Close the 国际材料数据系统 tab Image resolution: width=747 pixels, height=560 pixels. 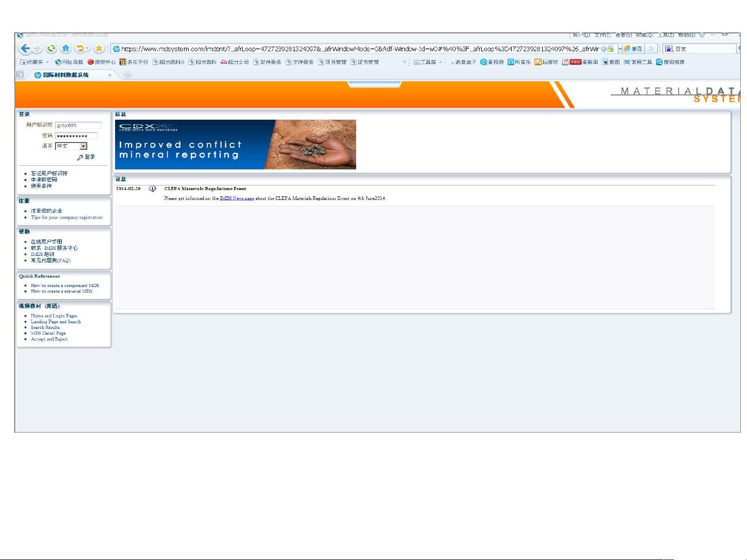[110, 75]
